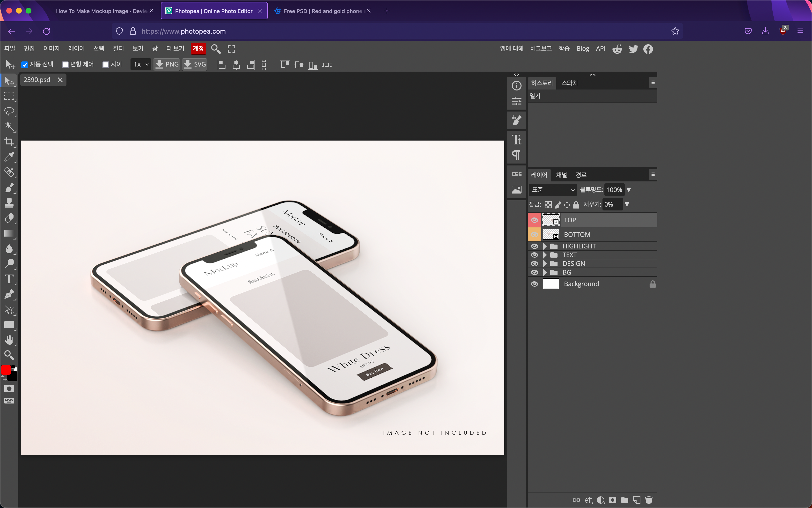This screenshot has width=812, height=508.
Task: Enable the 차이 checkbox
Action: tap(106, 65)
